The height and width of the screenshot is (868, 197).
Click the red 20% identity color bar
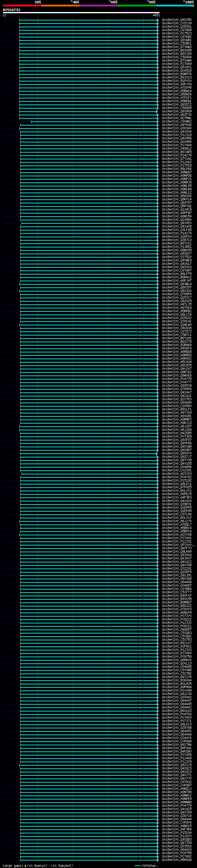22,6
